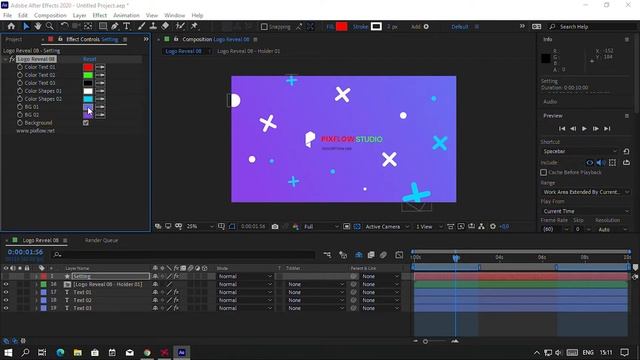
Task: Click Reset link for Logo Reveal 08 effect
Action: [x=89, y=59]
